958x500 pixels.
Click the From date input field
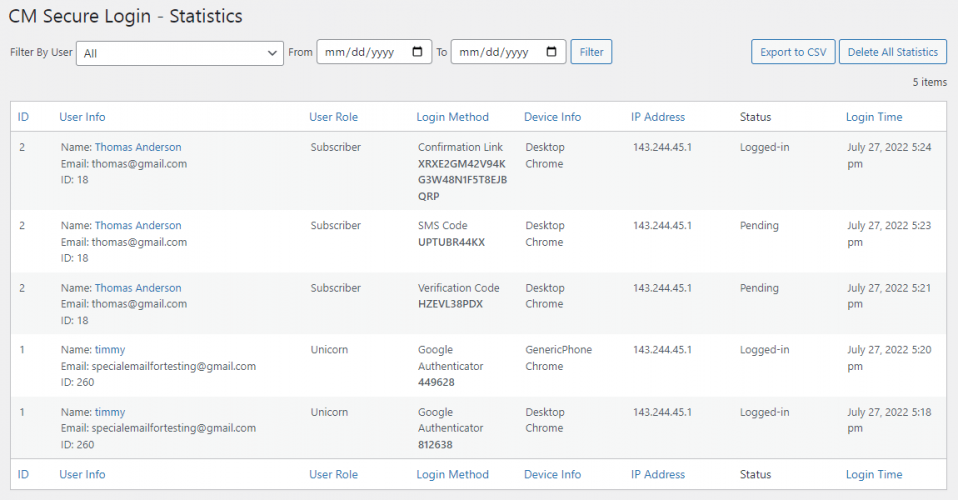tap(360, 52)
